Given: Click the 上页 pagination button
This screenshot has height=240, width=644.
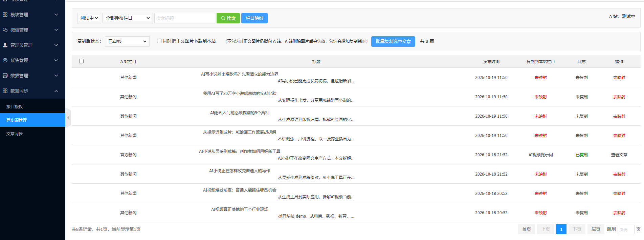Looking at the screenshot, I should point(546,229).
